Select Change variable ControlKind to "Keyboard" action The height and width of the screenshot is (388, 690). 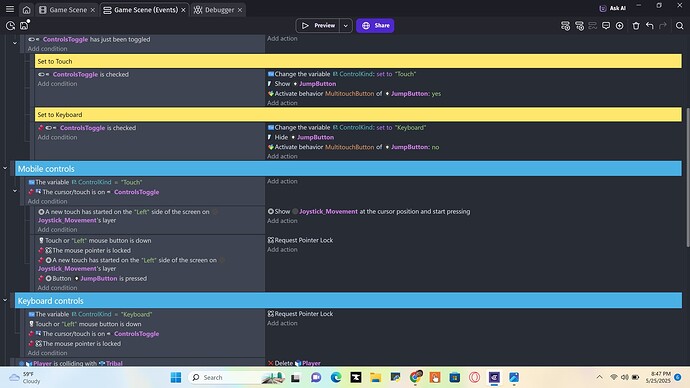coord(347,128)
